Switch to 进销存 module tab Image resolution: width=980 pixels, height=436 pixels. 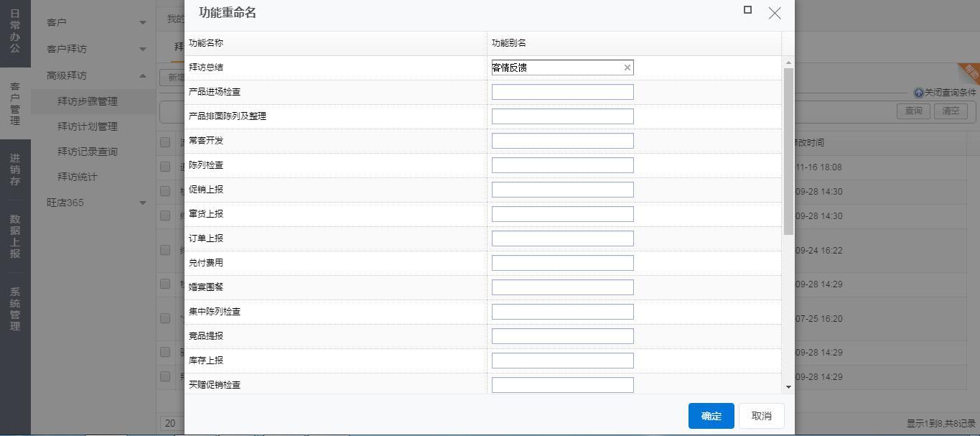pyautogui.click(x=15, y=170)
